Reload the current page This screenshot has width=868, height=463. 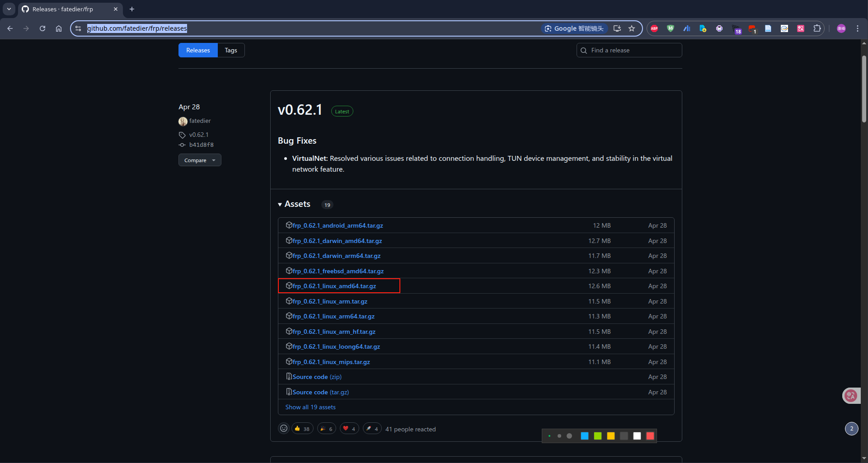pos(42,28)
